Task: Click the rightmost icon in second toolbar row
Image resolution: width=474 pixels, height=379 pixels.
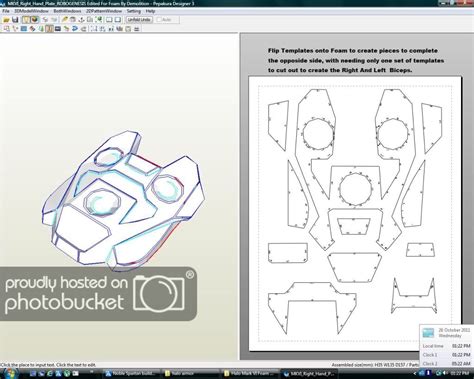Action: 137,29
